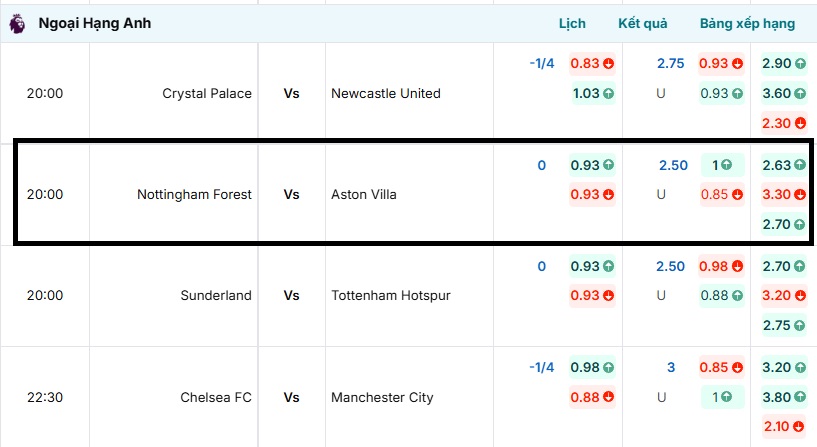817x447 pixels.
Task: Click Nottingham Forest win odds 2.63
Action: tap(783, 165)
